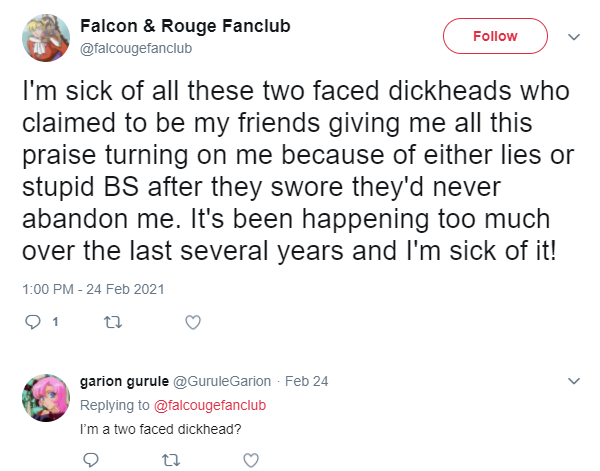This screenshot has height=471, width=600.
Task: Click the garion gurule display name
Action: (x=124, y=381)
